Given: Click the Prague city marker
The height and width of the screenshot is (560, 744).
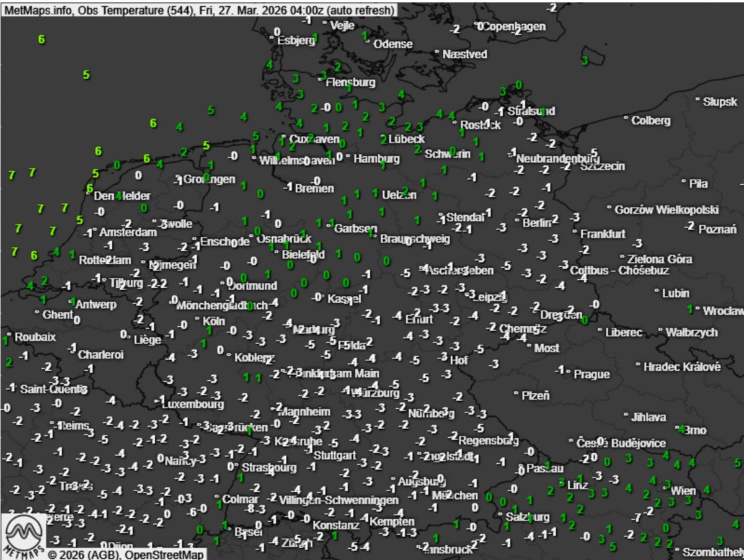Looking at the screenshot, I should pyautogui.click(x=569, y=372).
